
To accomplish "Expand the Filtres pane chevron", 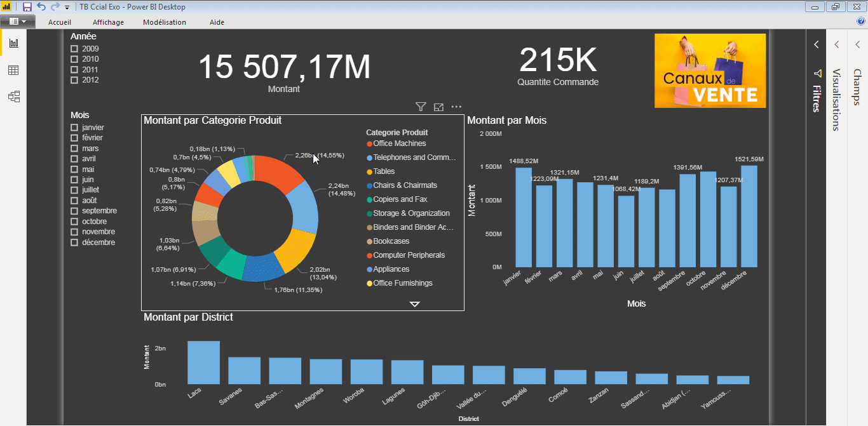I will [x=817, y=44].
